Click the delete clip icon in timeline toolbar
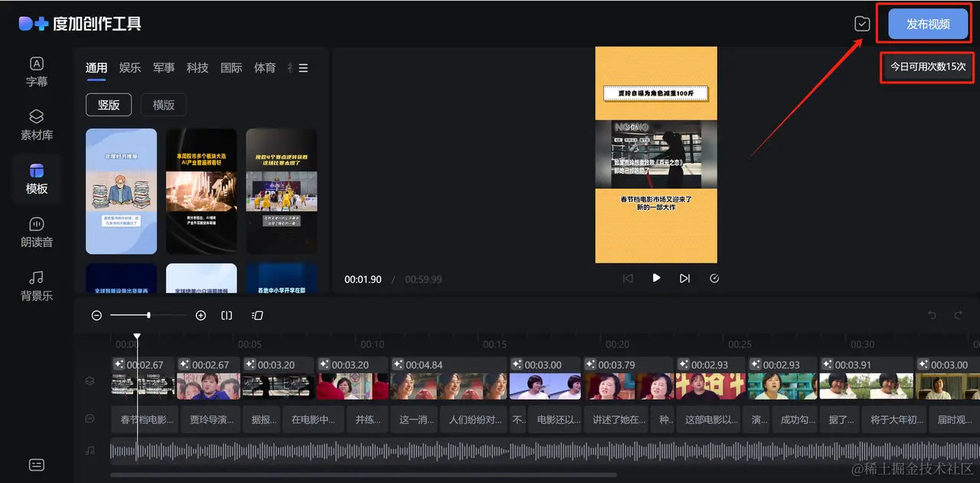980x483 pixels. point(257,315)
